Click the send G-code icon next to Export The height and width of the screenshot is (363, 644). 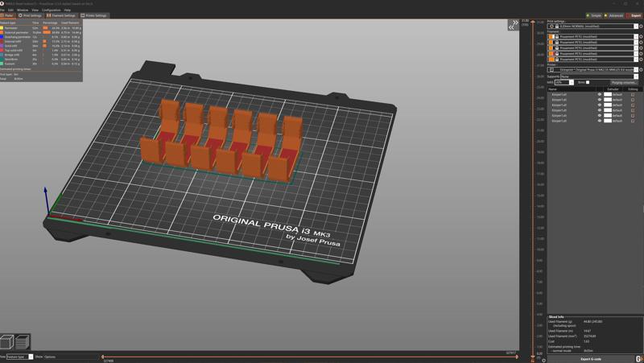638,359
